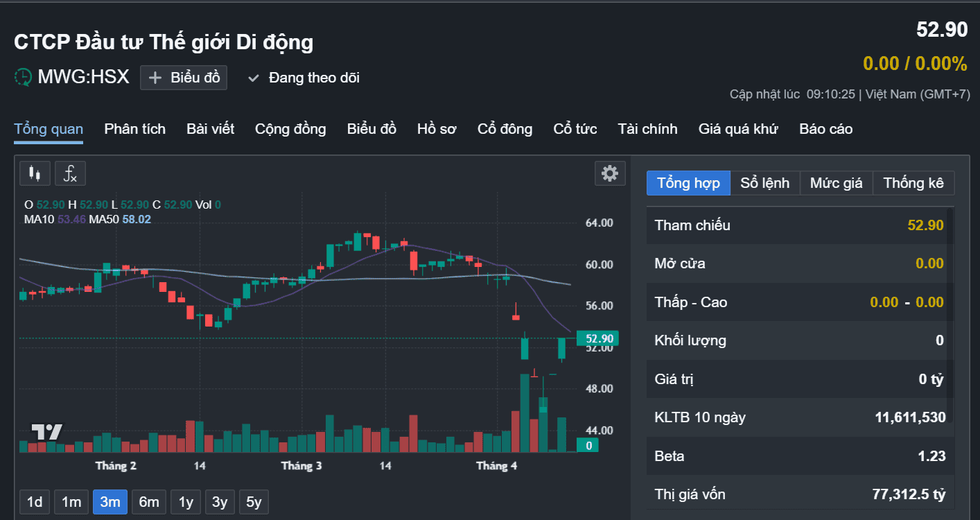Go to Biểu đồ in the navigation tabs
This screenshot has height=520, width=980.
pyautogui.click(x=371, y=129)
